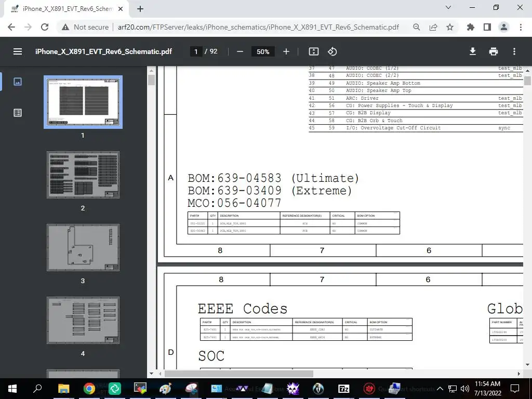The width and height of the screenshot is (532, 399).
Task: Click the taskbar clock showing 11:54 AM
Action: tap(487, 389)
